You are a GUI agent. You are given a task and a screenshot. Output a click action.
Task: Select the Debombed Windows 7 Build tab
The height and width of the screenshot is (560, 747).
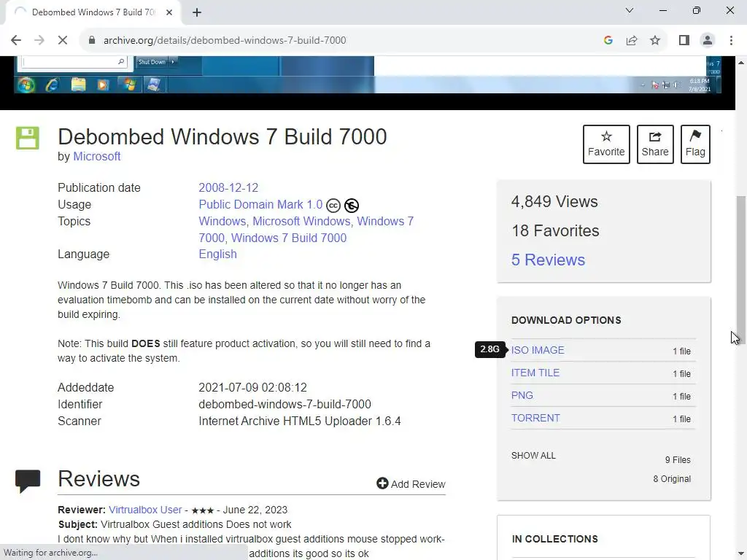[x=93, y=12]
